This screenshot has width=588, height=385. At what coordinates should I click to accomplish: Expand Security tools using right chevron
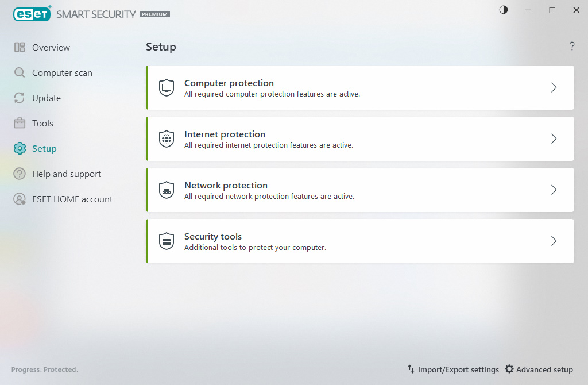coord(554,241)
